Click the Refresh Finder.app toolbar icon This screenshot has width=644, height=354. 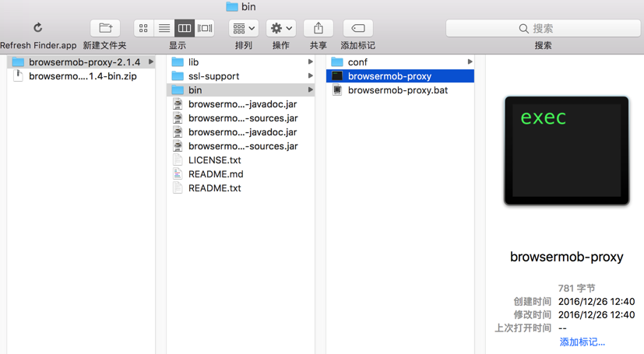click(x=38, y=28)
